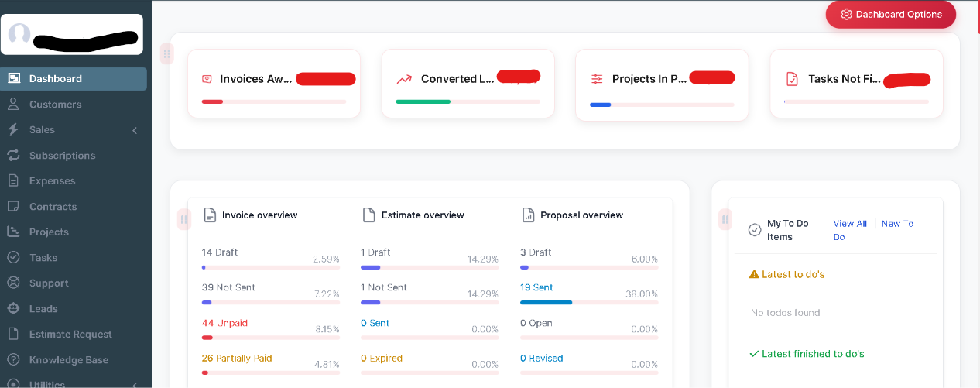
Task: Click the Projects In Progress blue progress bar
Action: (600, 105)
